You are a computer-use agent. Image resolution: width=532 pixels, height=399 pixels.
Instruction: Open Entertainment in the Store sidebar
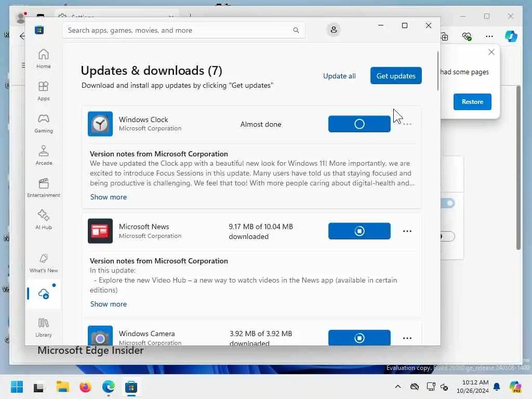(x=44, y=188)
